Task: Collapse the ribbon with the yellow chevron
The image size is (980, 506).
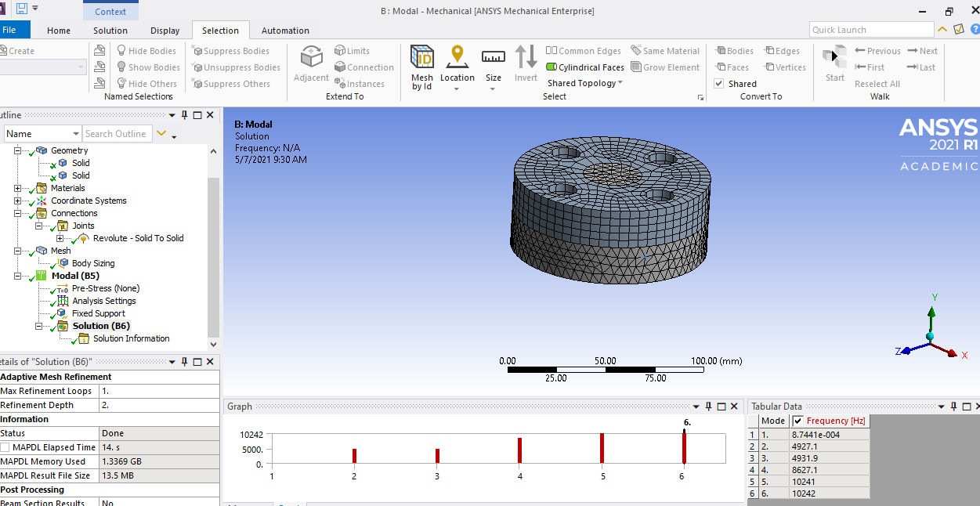Action: click(943, 30)
